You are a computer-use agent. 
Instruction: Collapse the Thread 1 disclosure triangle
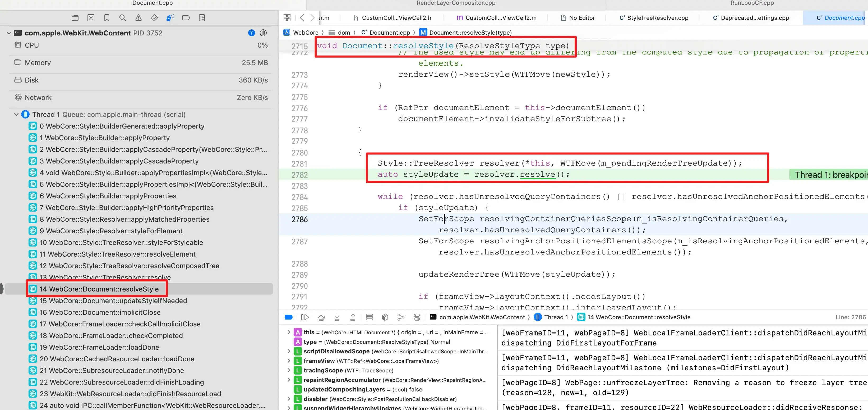16,115
